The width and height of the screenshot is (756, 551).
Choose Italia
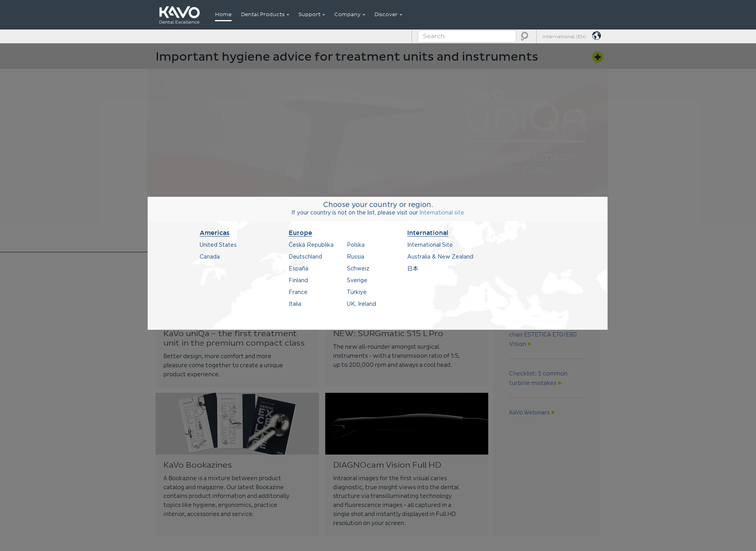295,304
